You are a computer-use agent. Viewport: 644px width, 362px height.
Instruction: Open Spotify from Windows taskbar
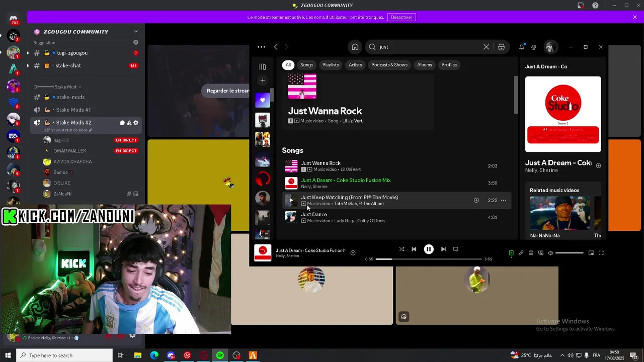point(220,355)
